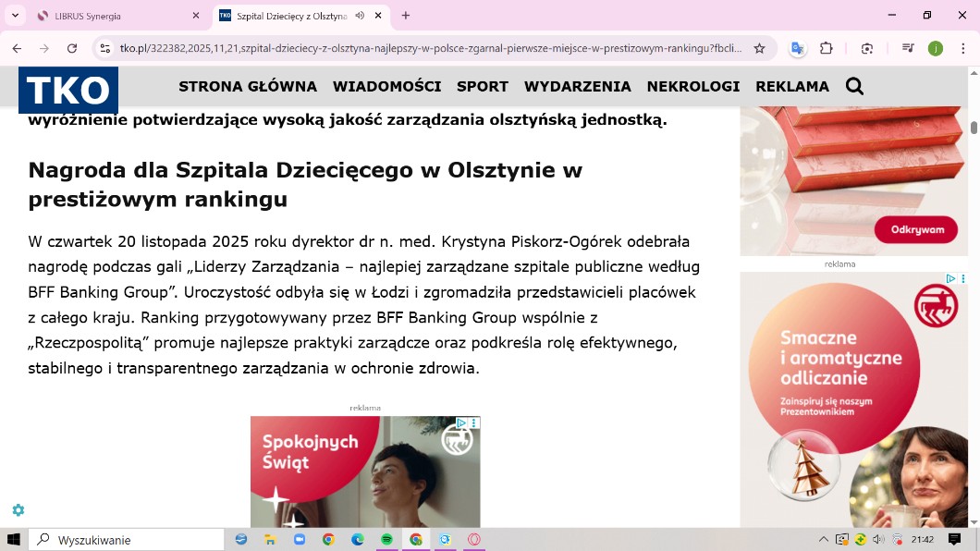The width and height of the screenshot is (980, 551).
Task: Click the Odkrywam button in the ad
Action: (x=916, y=229)
